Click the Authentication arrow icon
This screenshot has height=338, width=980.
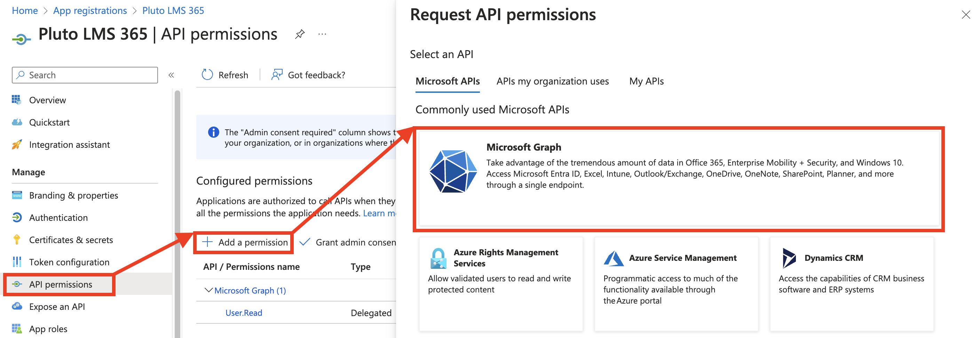pyautogui.click(x=17, y=217)
